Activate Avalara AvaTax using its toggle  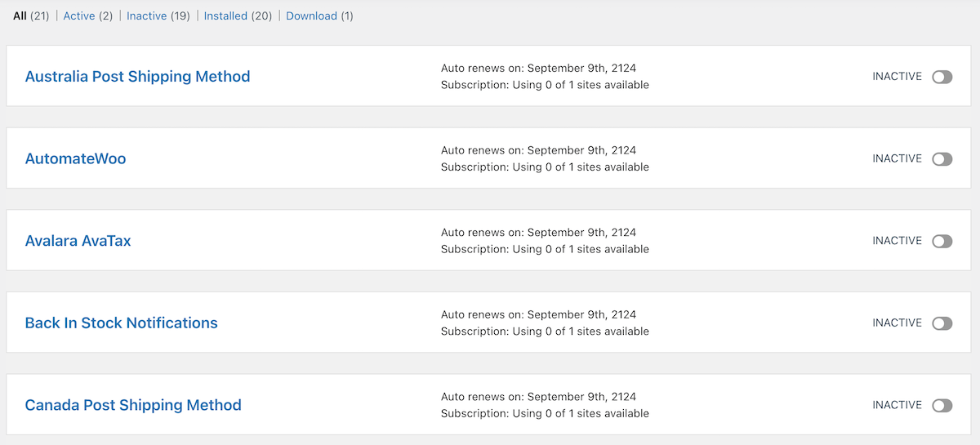tap(942, 241)
